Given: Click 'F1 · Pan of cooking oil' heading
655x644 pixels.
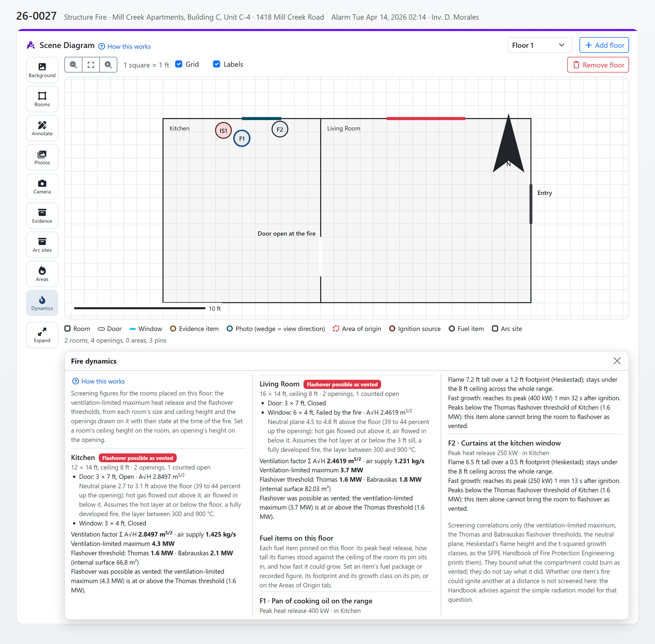Looking at the screenshot, I should coord(316,601).
